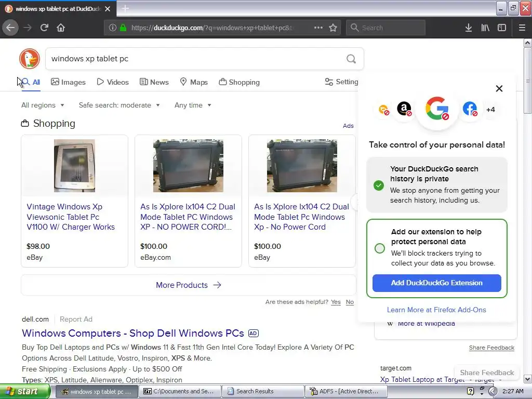
Task: Click the +4 more trackers badge
Action: point(490,110)
